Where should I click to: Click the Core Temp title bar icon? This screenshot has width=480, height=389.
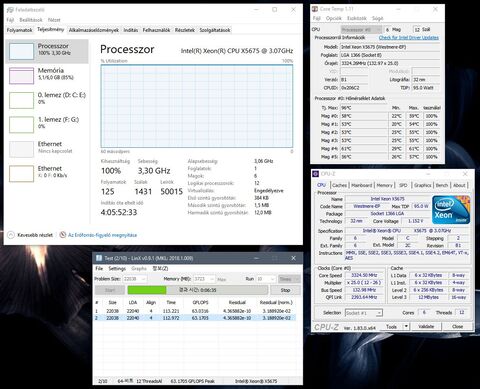pyautogui.click(x=315, y=9)
